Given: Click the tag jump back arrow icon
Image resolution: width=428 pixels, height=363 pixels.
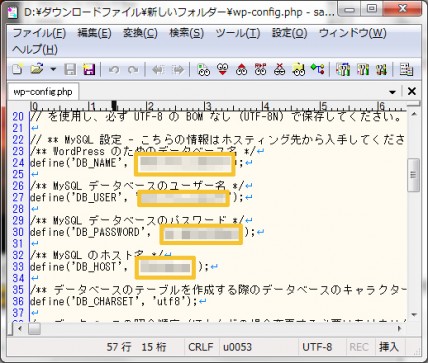Looking at the screenshot, I should click(x=158, y=70).
